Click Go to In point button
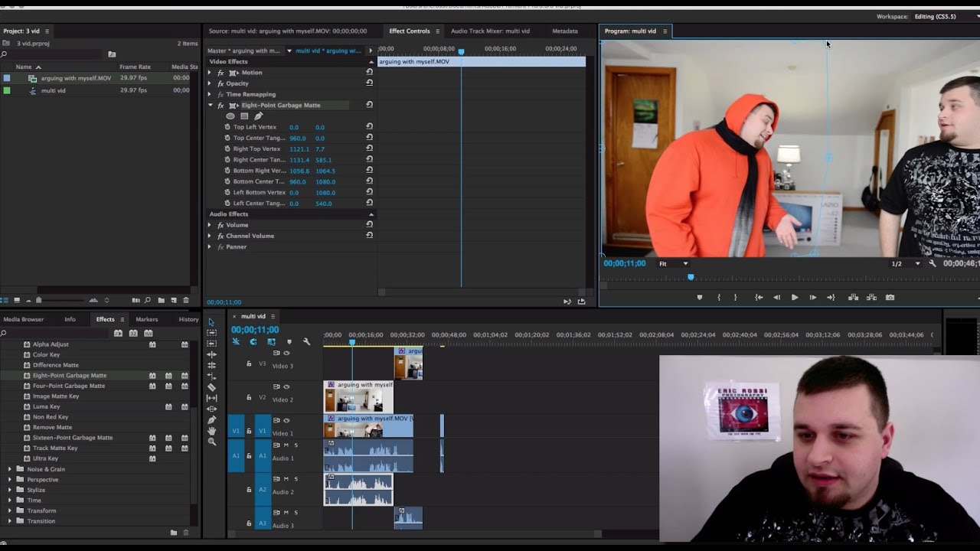The image size is (980, 551). click(758, 297)
